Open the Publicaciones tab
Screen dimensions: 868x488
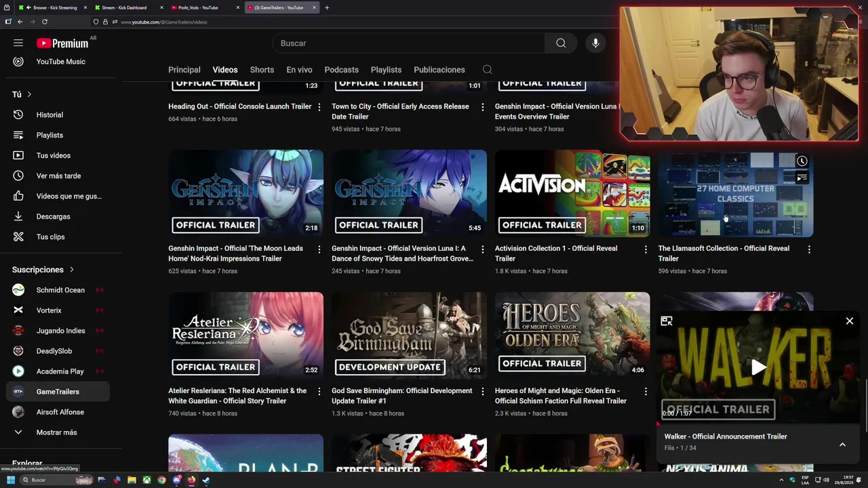[x=439, y=70]
